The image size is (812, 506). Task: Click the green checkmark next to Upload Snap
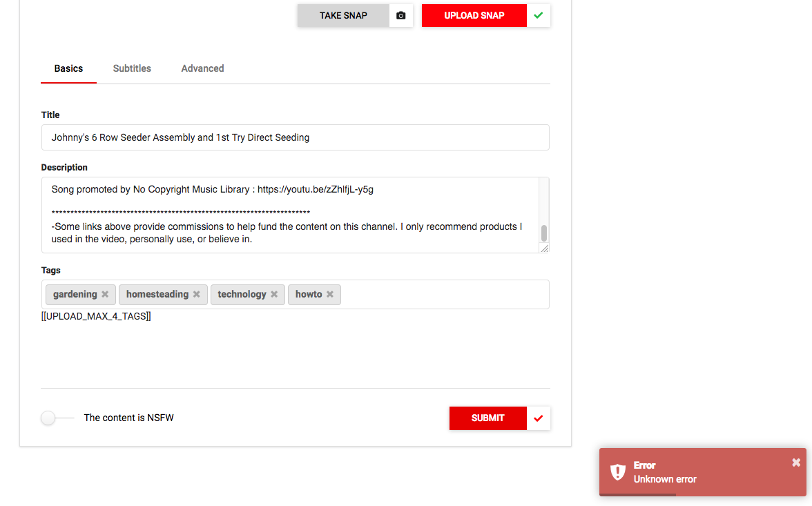point(538,16)
